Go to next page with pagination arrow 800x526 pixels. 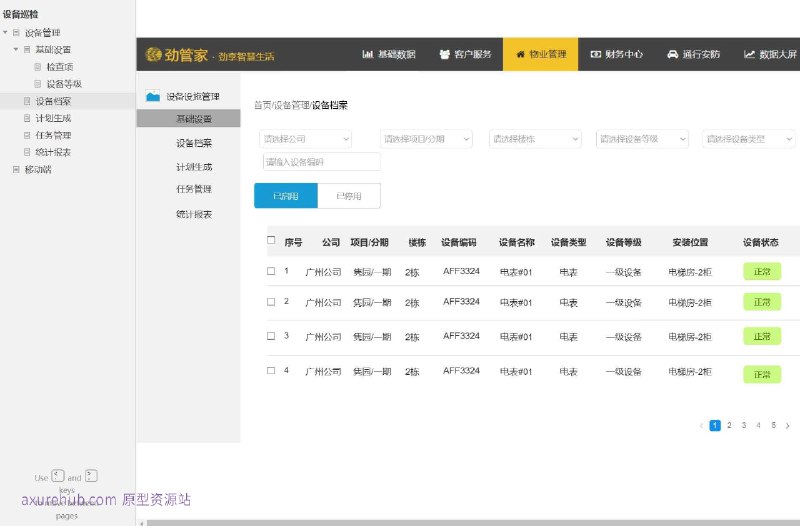788,425
